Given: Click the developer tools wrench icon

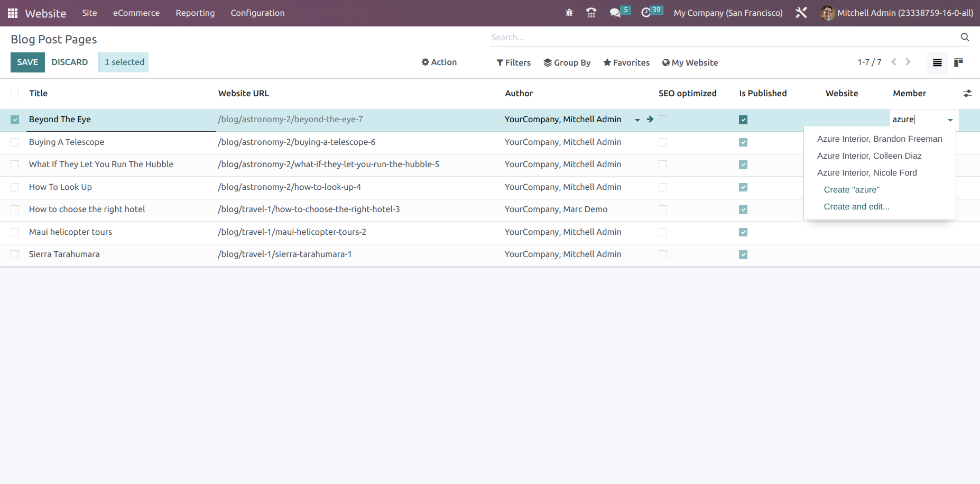Looking at the screenshot, I should [801, 12].
